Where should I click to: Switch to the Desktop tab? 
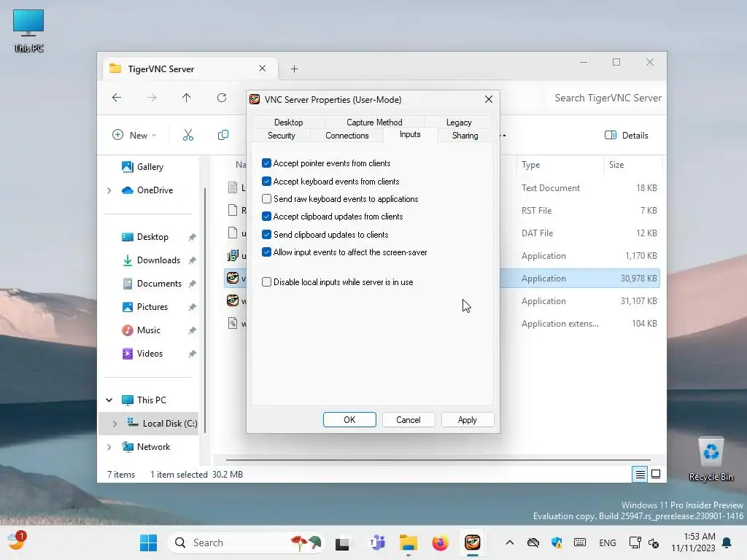(x=288, y=122)
